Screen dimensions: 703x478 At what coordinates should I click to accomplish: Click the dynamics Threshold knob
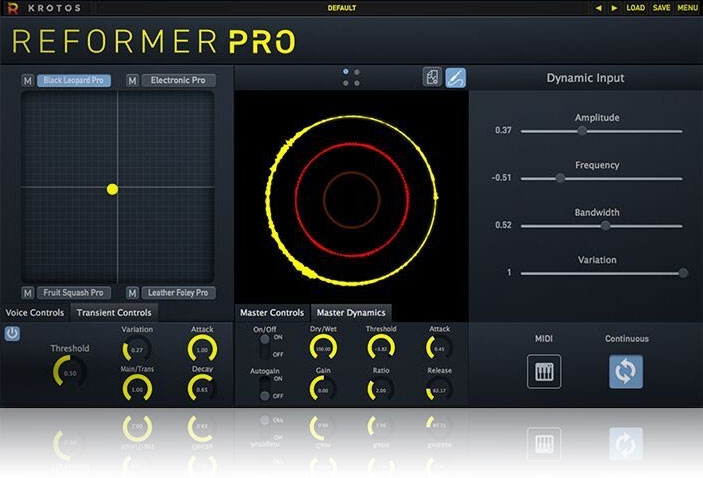point(381,348)
